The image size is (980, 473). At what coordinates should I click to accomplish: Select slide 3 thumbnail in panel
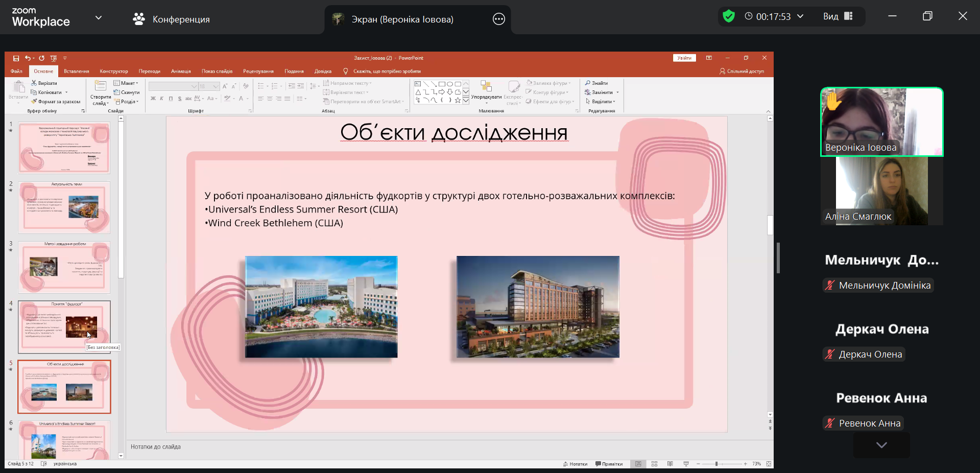pos(64,267)
